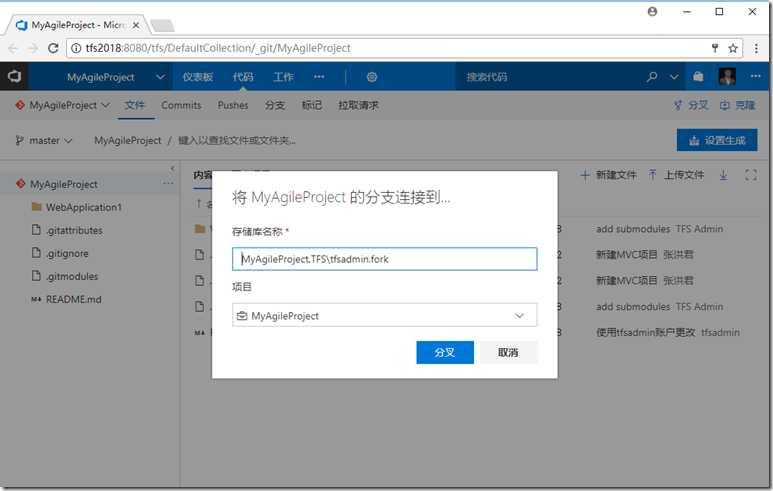Open WebApplication1 folder in file tree
This screenshot has height=491, width=773.
click(84, 207)
